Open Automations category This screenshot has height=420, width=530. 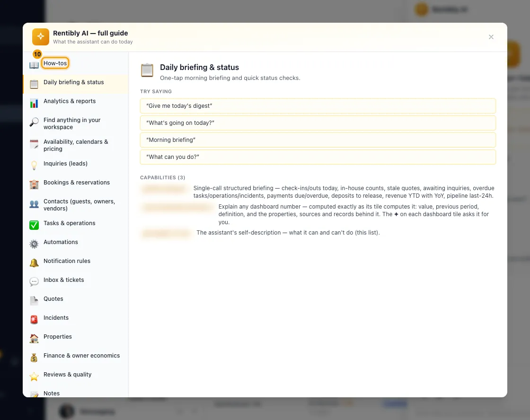(76, 244)
